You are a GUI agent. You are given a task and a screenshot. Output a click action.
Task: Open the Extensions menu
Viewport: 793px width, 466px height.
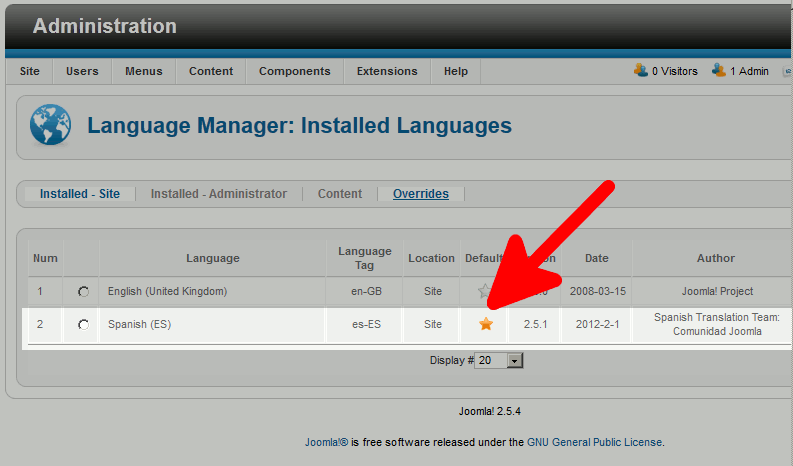pos(387,71)
